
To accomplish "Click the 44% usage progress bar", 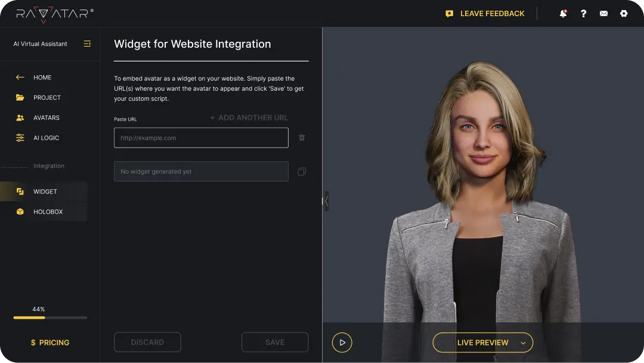I will [50, 318].
